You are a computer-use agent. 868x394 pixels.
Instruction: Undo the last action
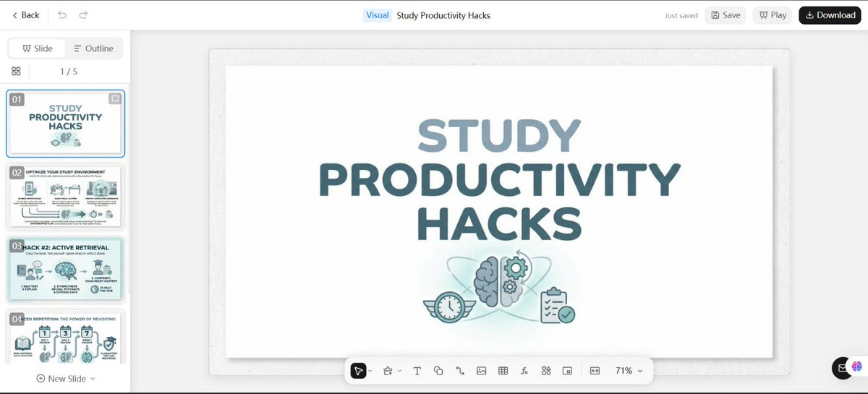click(x=62, y=15)
